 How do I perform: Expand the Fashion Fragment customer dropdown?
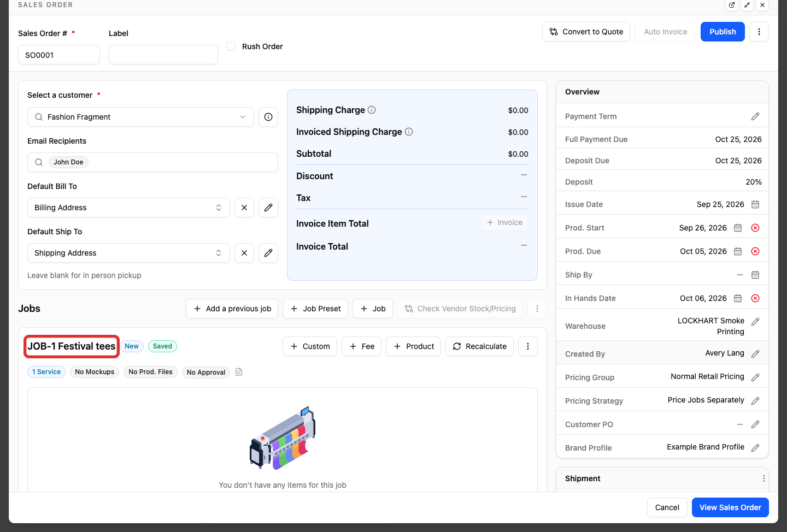click(140, 117)
